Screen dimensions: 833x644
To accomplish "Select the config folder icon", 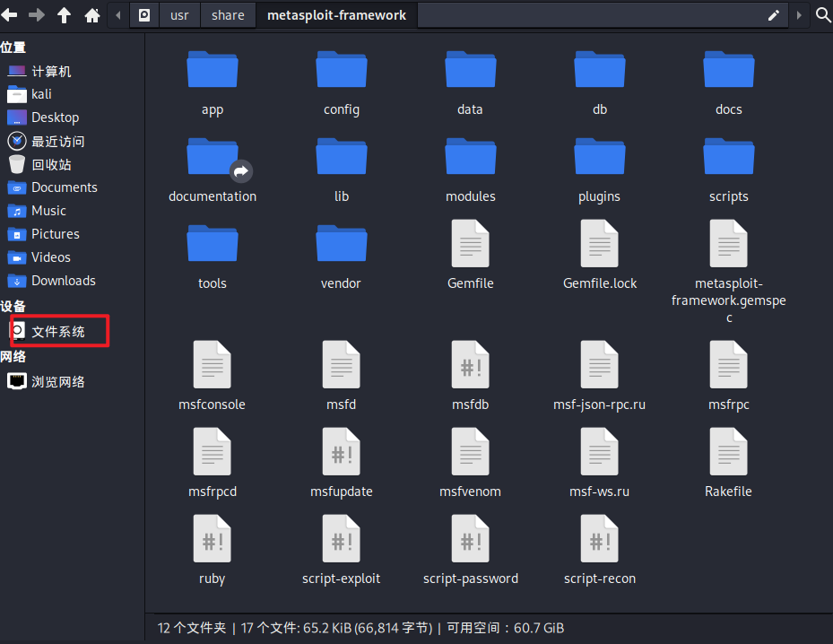I will [x=342, y=69].
